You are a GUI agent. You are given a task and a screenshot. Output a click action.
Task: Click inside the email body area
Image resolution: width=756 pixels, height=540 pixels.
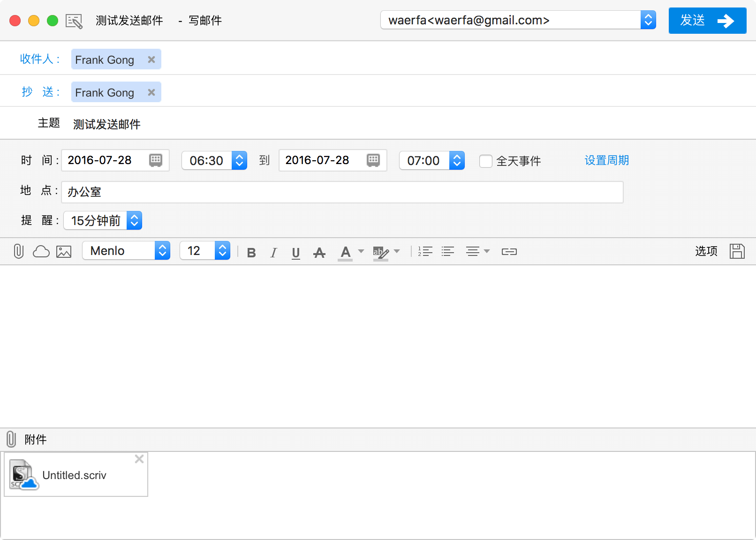tap(378, 346)
